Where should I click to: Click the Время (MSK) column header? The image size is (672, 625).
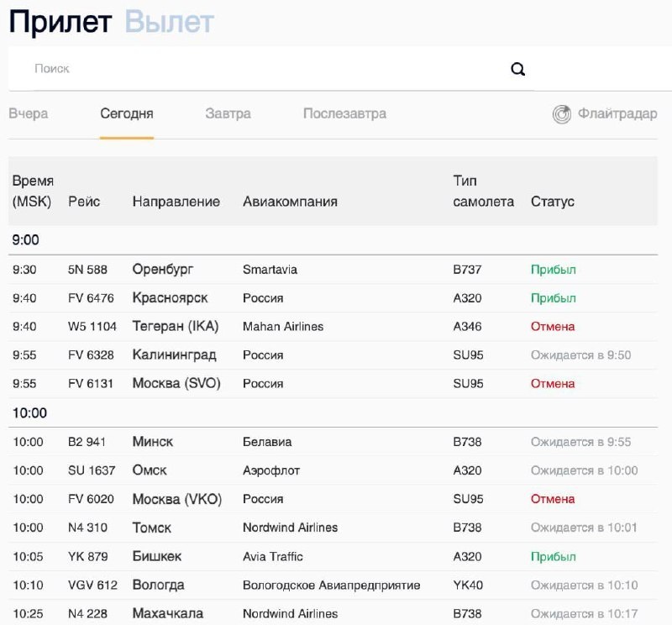(x=33, y=191)
